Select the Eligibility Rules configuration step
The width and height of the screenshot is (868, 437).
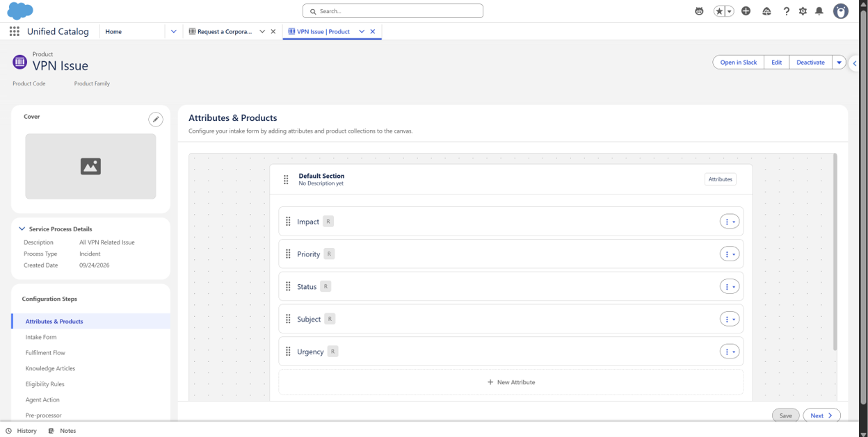tap(45, 384)
